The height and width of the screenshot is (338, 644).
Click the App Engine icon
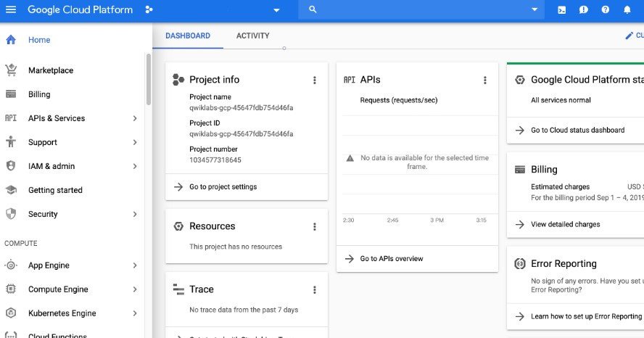11,265
